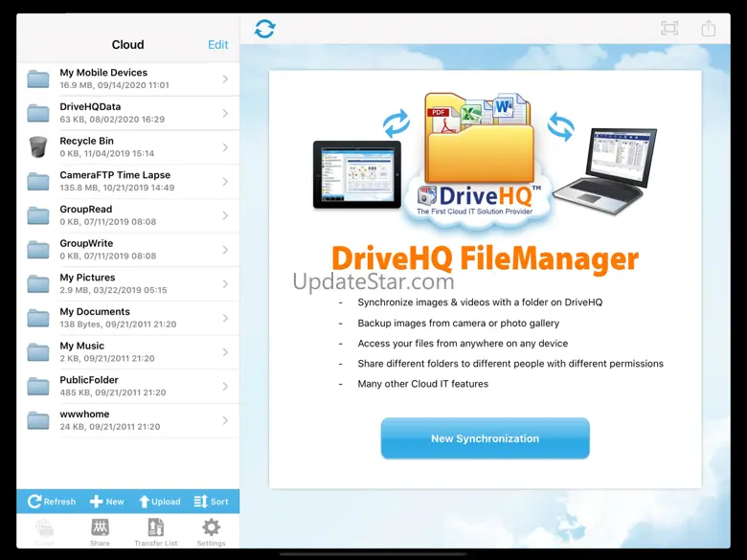Switch to the Cloud tab
Viewport: 747px width, 560px height.
44,532
